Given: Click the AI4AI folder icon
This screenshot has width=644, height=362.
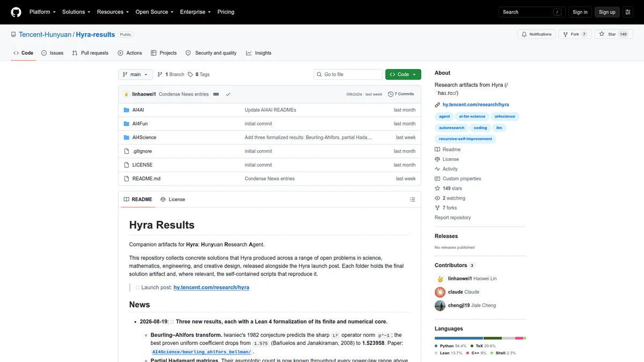Looking at the screenshot, I should pos(127,110).
